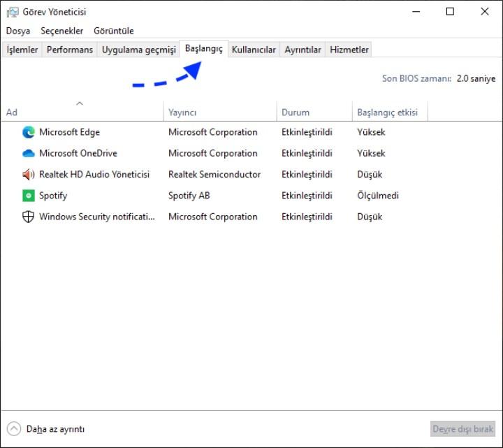Click Microsoft Corporation in the Microsoft Edge row

212,132
